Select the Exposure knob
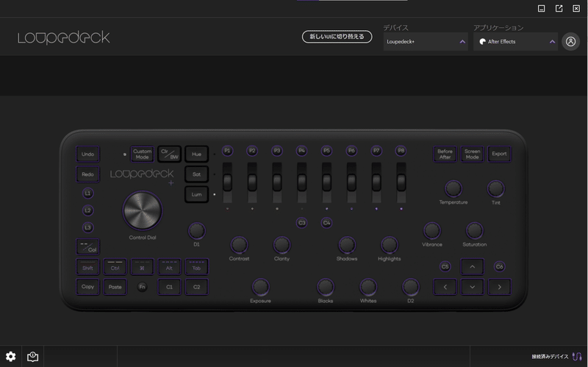588x367 pixels. pos(260,287)
